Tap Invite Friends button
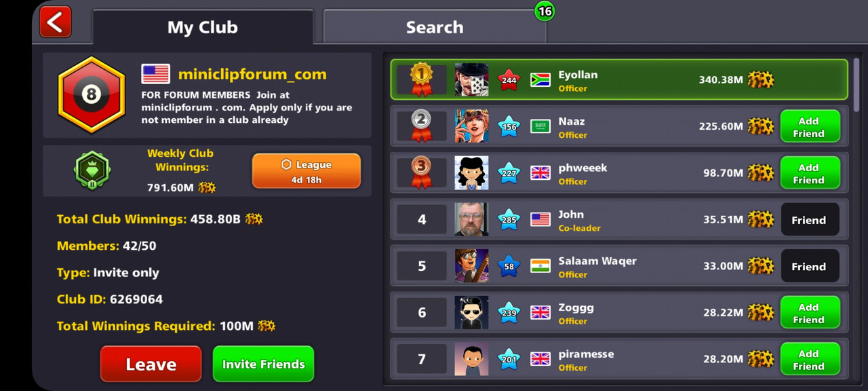This screenshot has width=868, height=391. point(264,364)
